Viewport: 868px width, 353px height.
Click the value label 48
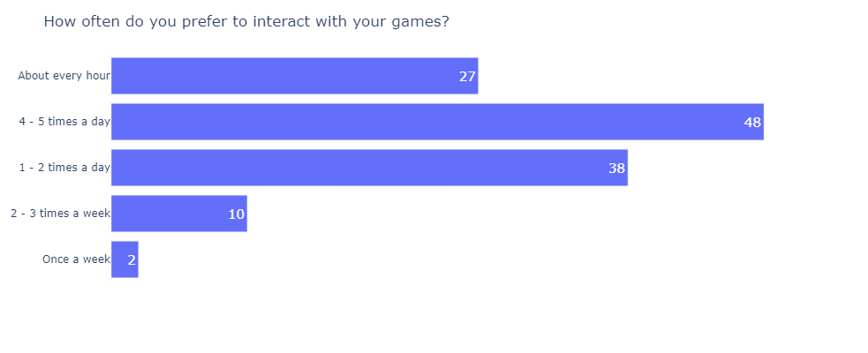tap(753, 123)
